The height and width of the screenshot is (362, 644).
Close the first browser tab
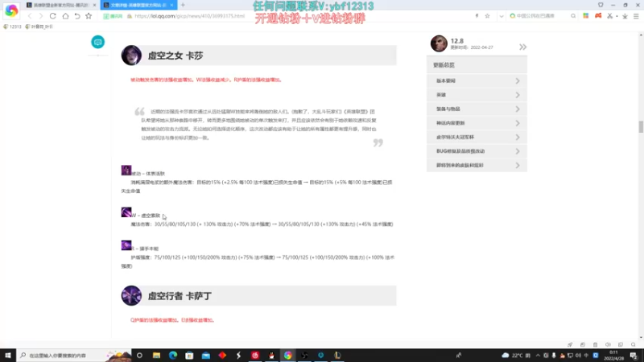coord(94,5)
